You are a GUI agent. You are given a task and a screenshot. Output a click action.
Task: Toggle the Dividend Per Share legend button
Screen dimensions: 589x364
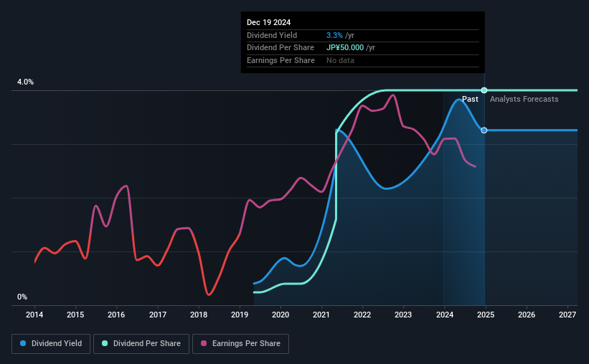[x=141, y=344]
